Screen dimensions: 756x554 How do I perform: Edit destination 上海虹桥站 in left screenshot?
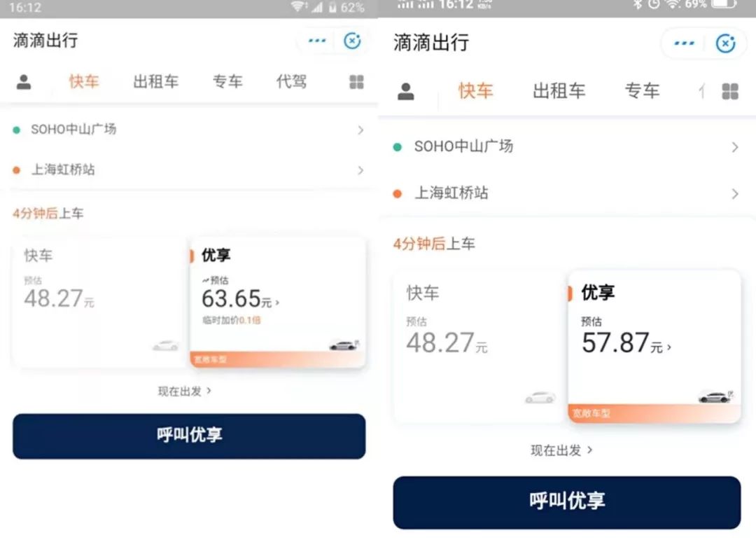[188, 170]
